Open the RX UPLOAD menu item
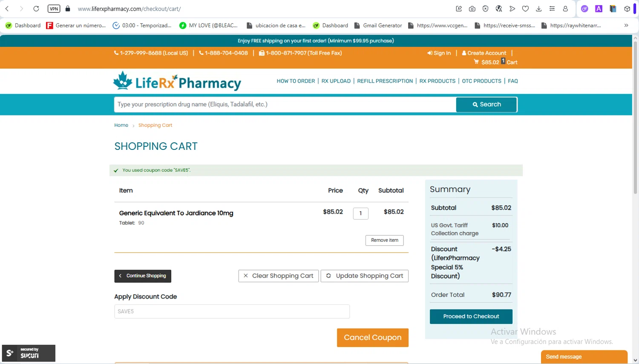This screenshot has width=639, height=364. click(x=336, y=81)
